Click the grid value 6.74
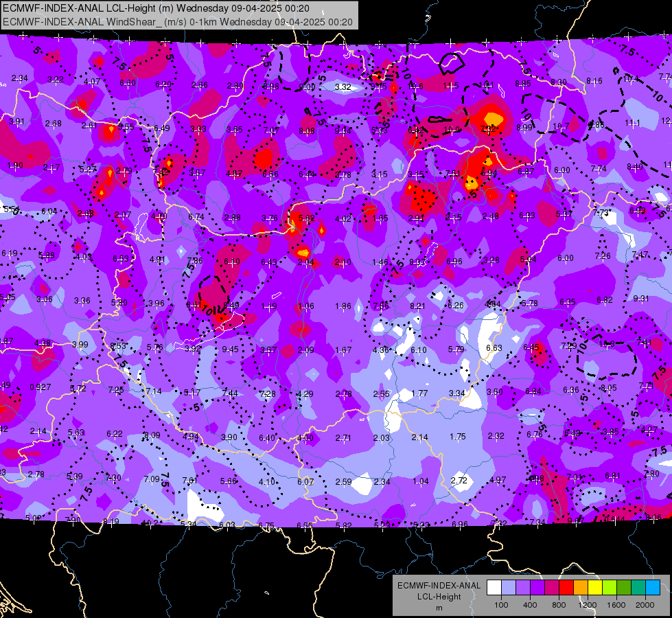The width and height of the screenshot is (672, 618). (196, 217)
